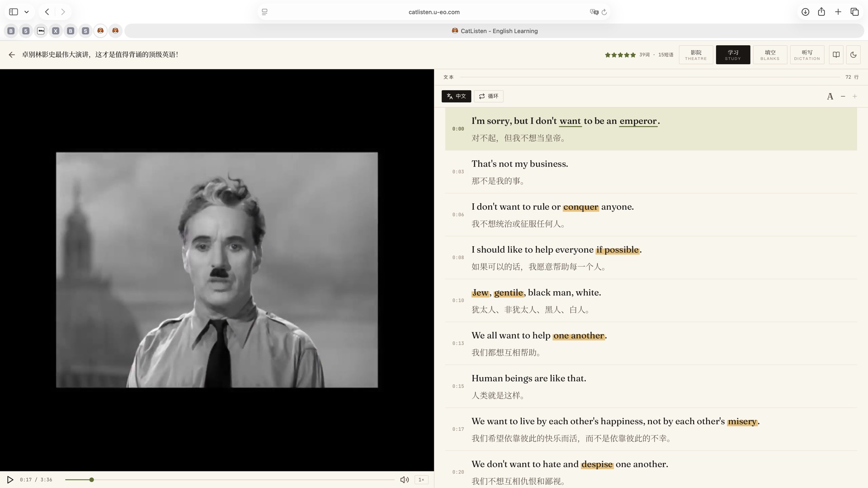Open the 听写 Dictation tab

coord(807,55)
